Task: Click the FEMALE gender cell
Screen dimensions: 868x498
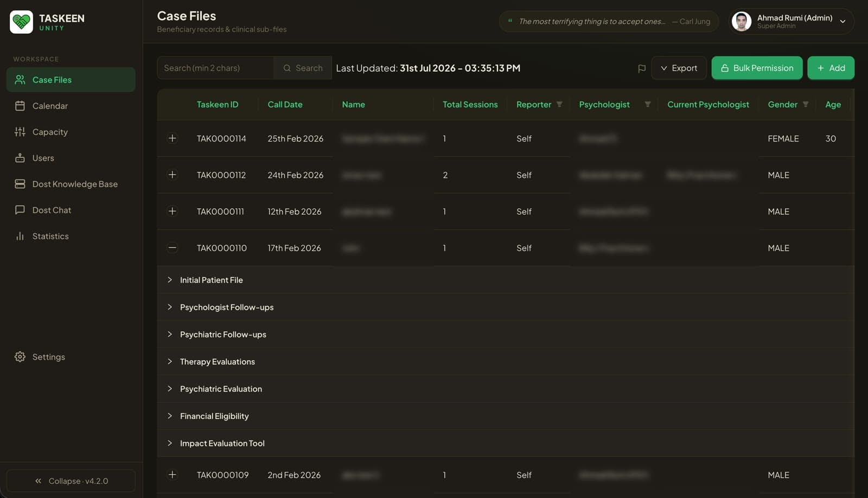Action: point(783,138)
